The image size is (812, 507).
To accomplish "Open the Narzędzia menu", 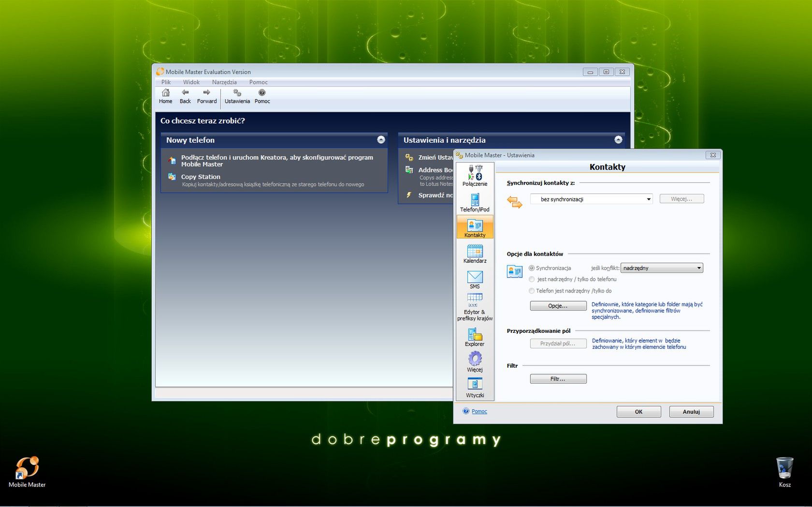I will pyautogui.click(x=224, y=82).
